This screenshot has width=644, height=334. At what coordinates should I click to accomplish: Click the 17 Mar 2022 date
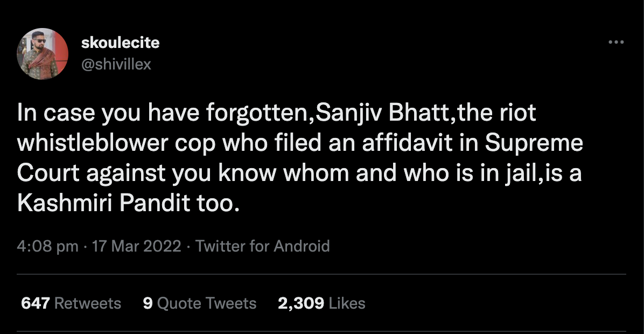pyautogui.click(x=136, y=246)
